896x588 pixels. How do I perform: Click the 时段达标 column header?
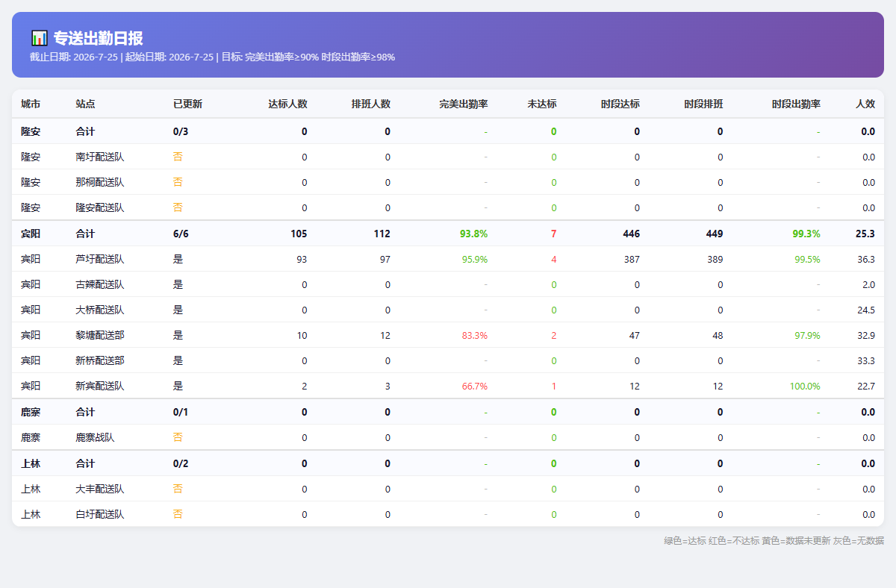(x=620, y=104)
